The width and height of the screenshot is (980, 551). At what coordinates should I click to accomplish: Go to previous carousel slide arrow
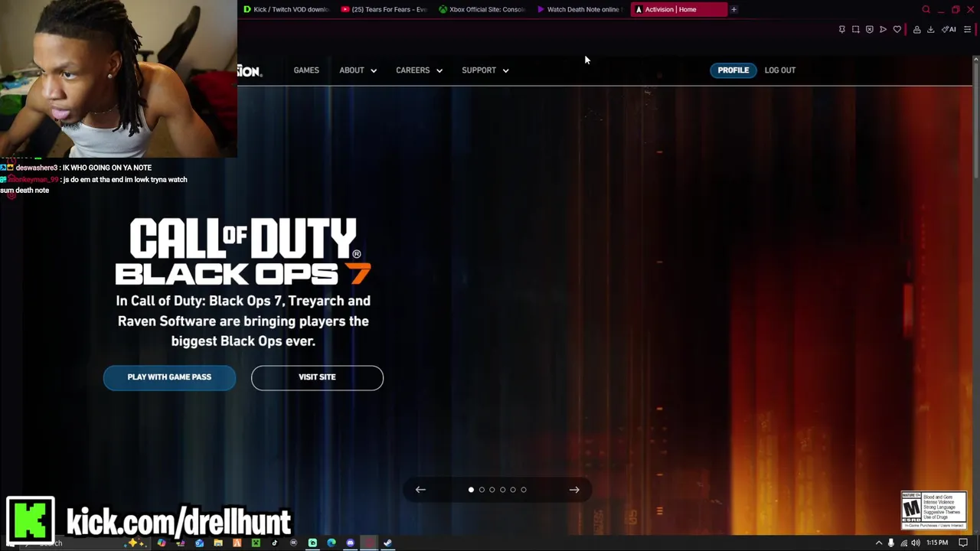(x=420, y=490)
